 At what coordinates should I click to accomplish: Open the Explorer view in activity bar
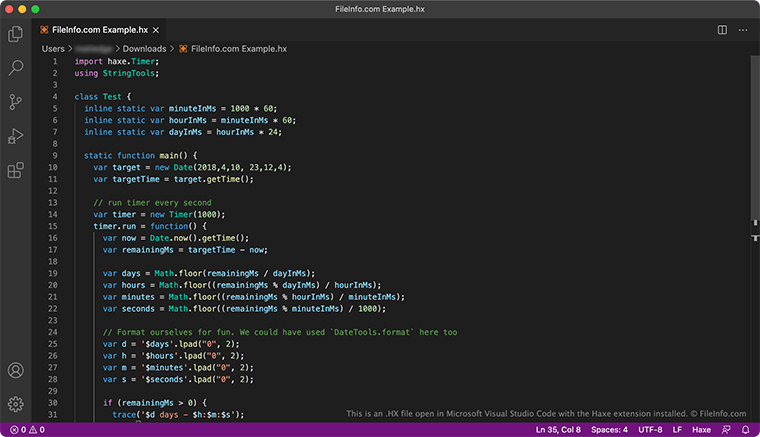(15, 34)
